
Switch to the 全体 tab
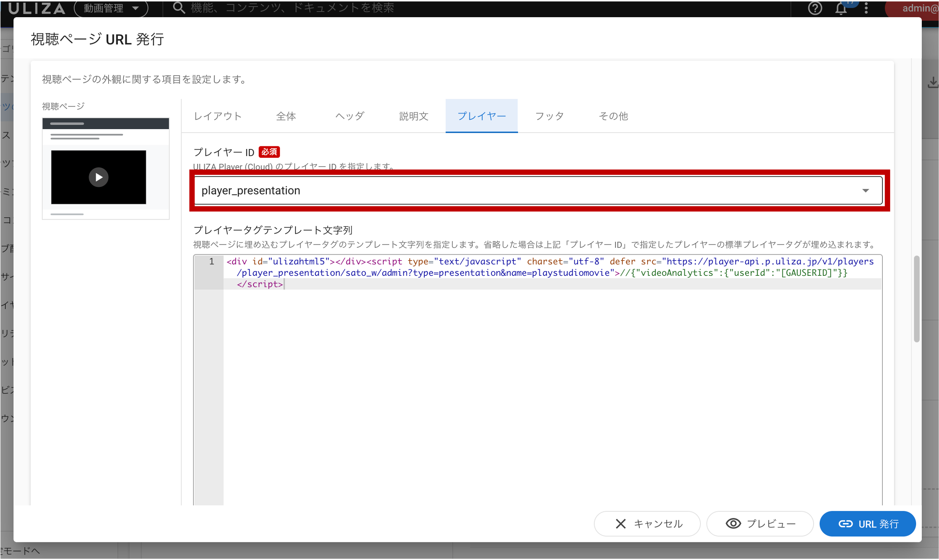pyautogui.click(x=286, y=116)
